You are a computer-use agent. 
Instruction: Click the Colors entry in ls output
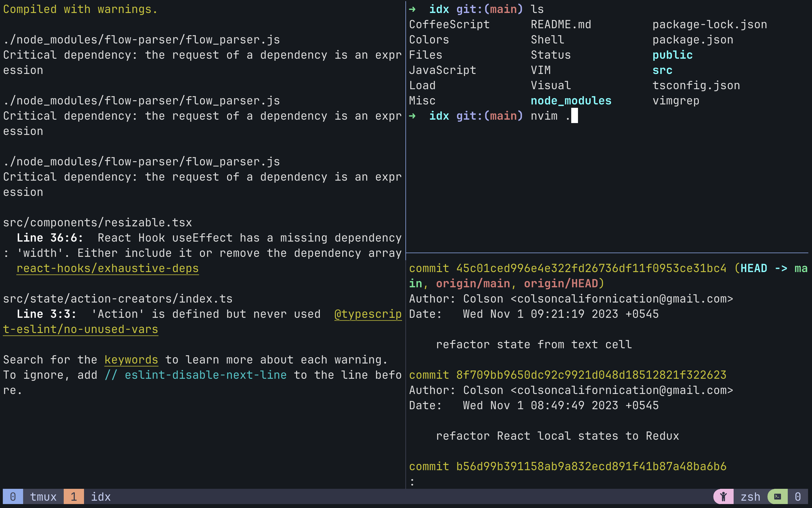point(429,40)
